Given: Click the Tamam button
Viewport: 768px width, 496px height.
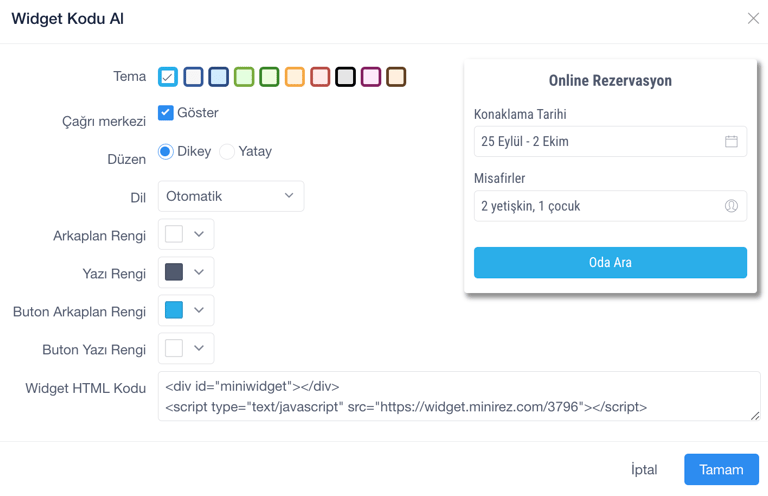Looking at the screenshot, I should tap(721, 469).
